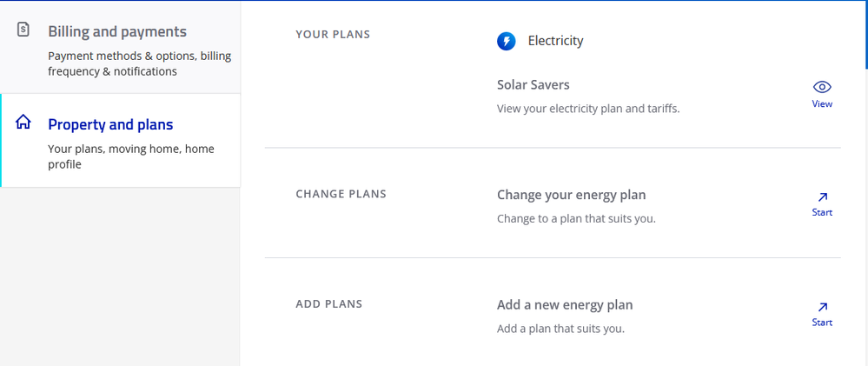868x366 pixels.
Task: Select the Property and plans tab
Action: (110, 124)
